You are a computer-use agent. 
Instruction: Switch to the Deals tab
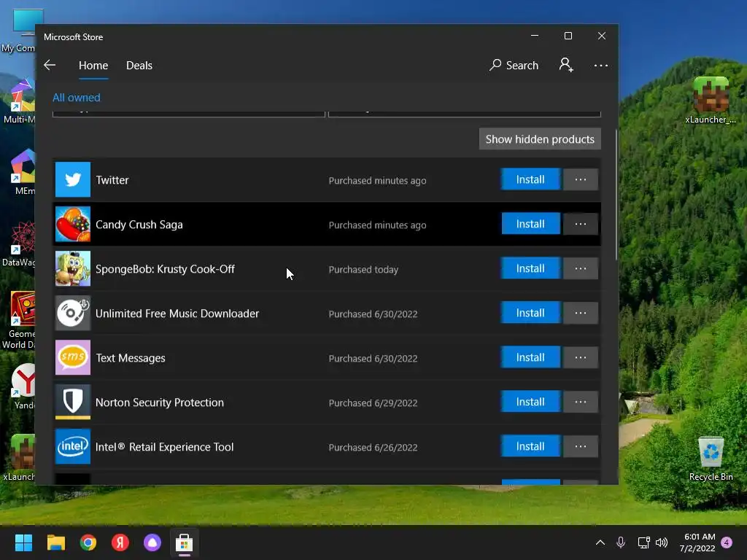coord(139,65)
